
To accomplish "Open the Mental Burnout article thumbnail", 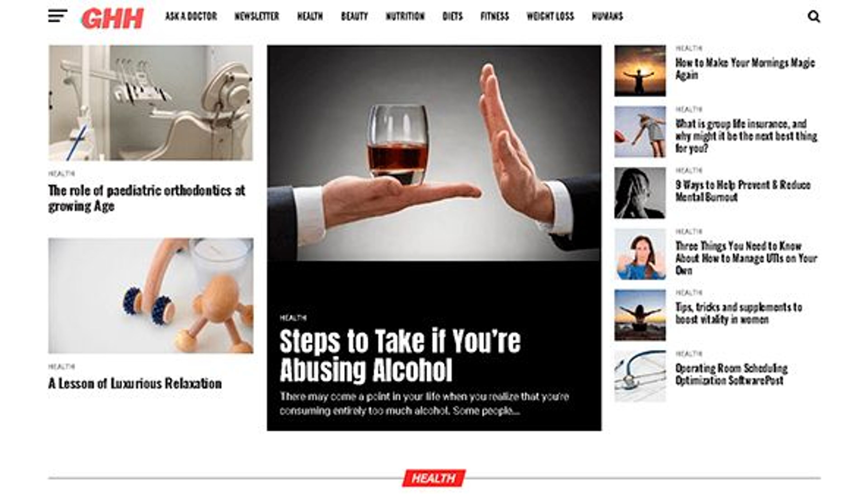I will [640, 193].
